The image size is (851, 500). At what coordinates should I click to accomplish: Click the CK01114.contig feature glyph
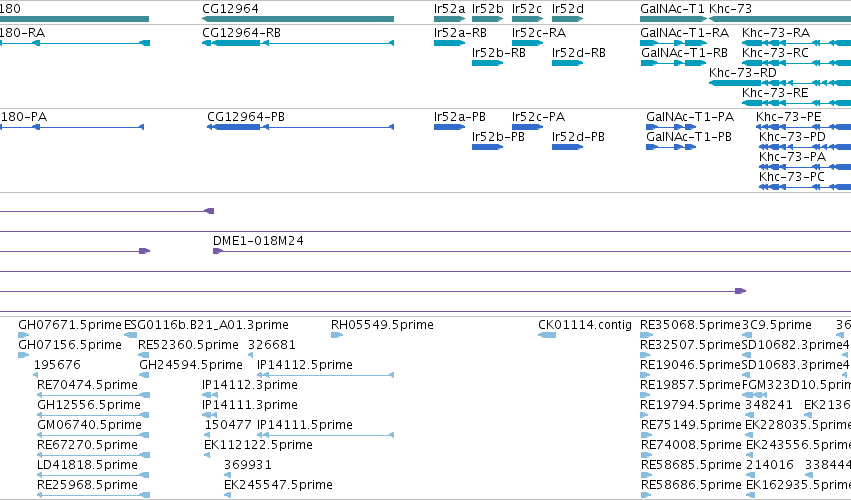pos(547,335)
